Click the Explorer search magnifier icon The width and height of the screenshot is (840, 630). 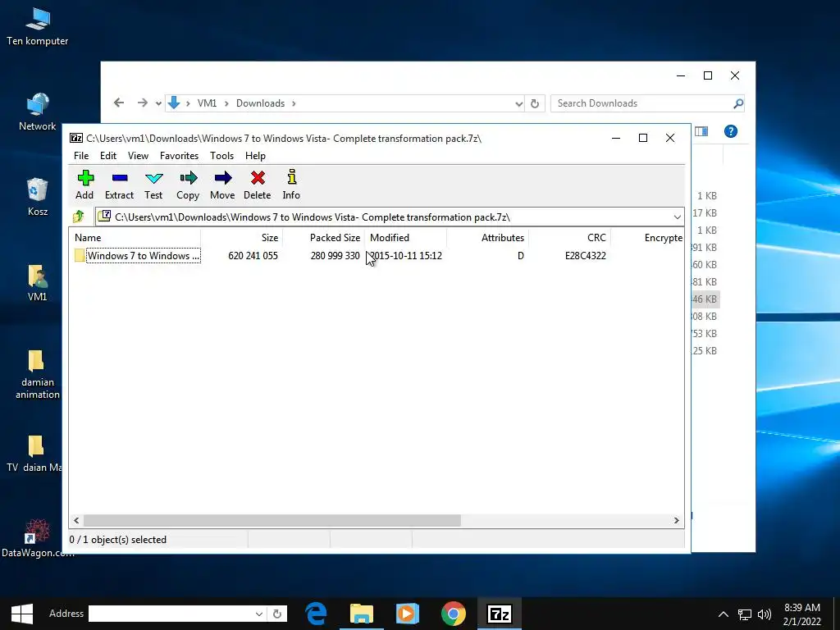[738, 103]
